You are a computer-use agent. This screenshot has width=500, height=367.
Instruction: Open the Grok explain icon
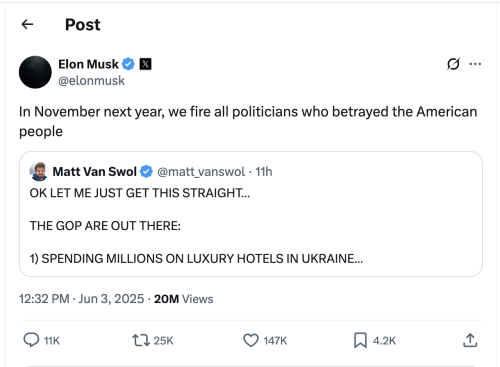[x=453, y=64]
